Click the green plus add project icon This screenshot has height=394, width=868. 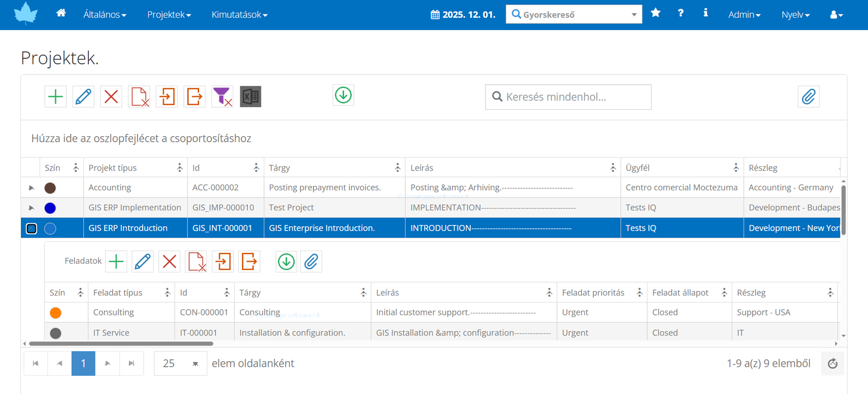56,96
